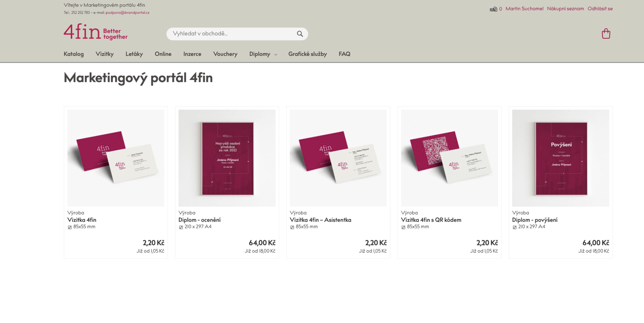The width and height of the screenshot is (644, 323).
Task: Click the delivery truck icon in header
Action: coord(493,9)
